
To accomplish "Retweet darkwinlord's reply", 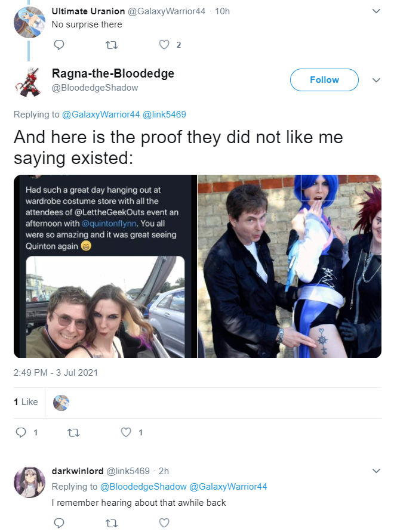I will (x=112, y=523).
